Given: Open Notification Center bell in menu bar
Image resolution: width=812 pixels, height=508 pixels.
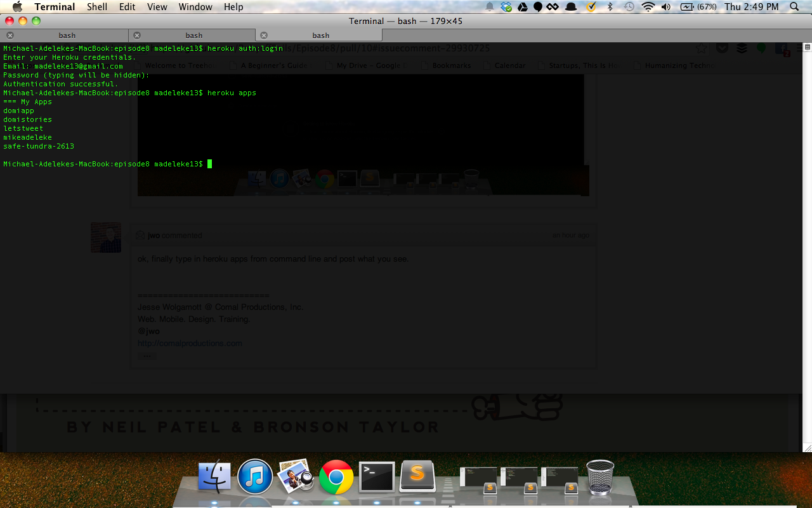Looking at the screenshot, I should (490, 7).
